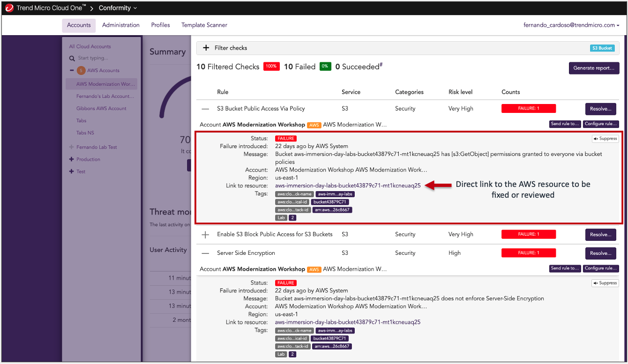
Task: Click the Trend Micro Cloud One logo
Action: coord(9,8)
